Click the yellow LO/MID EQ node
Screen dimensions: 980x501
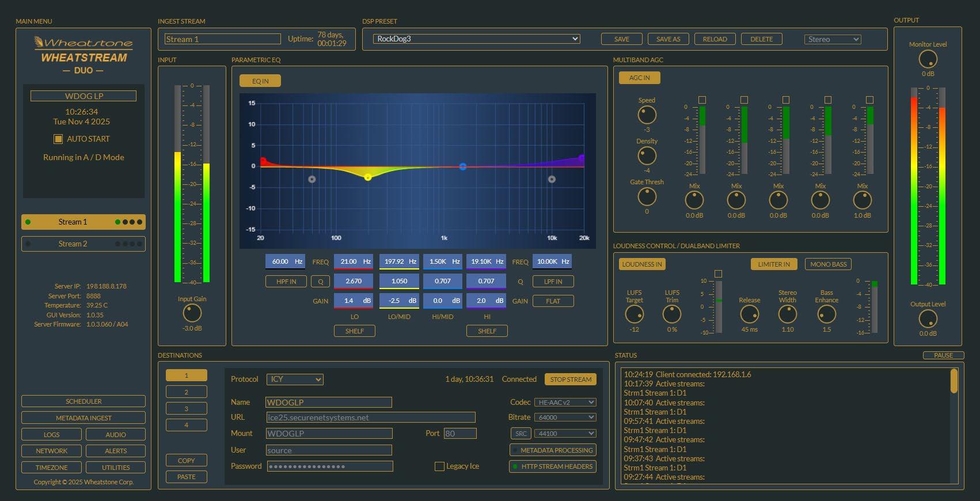tap(368, 177)
